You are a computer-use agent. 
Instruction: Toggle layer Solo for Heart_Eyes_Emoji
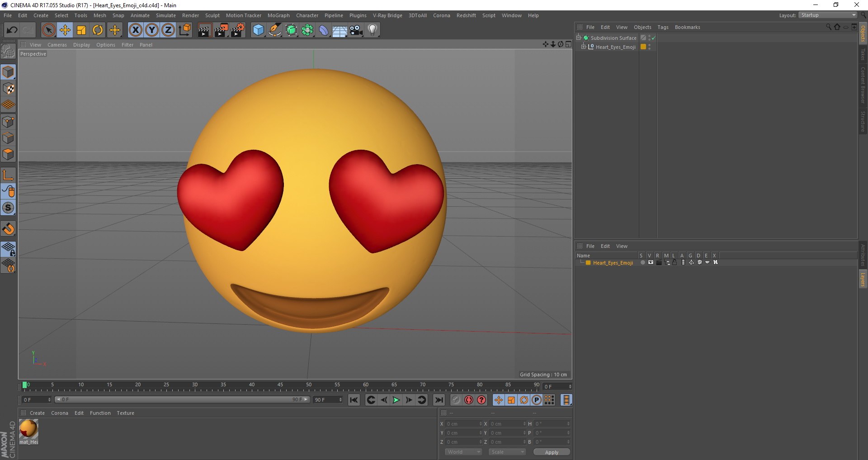point(642,262)
